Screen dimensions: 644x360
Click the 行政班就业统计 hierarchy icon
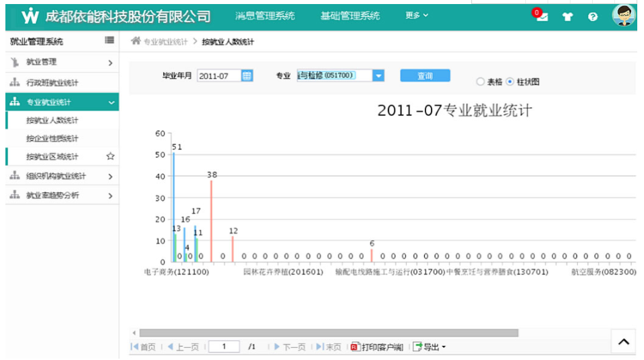pos(15,82)
